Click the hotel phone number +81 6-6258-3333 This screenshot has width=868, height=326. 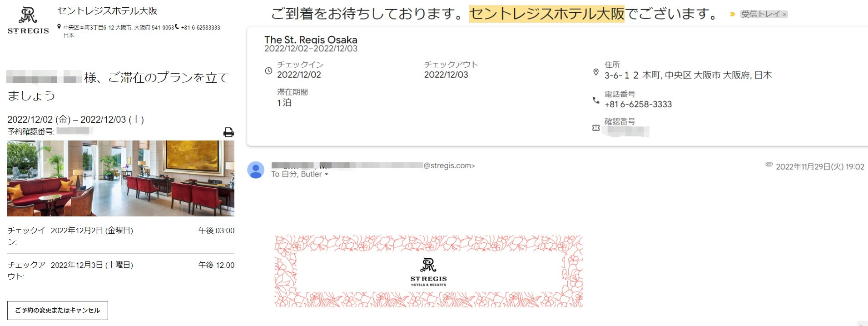point(638,104)
